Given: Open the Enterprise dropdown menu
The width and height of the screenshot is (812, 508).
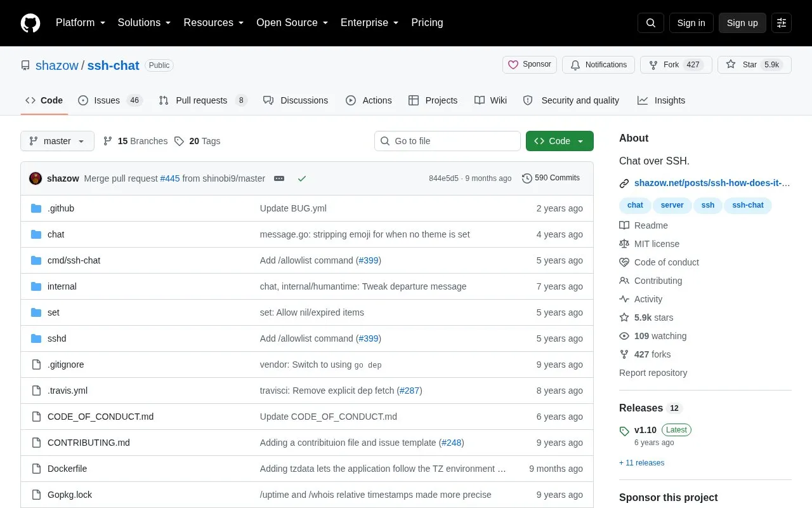Looking at the screenshot, I should pyautogui.click(x=370, y=23).
